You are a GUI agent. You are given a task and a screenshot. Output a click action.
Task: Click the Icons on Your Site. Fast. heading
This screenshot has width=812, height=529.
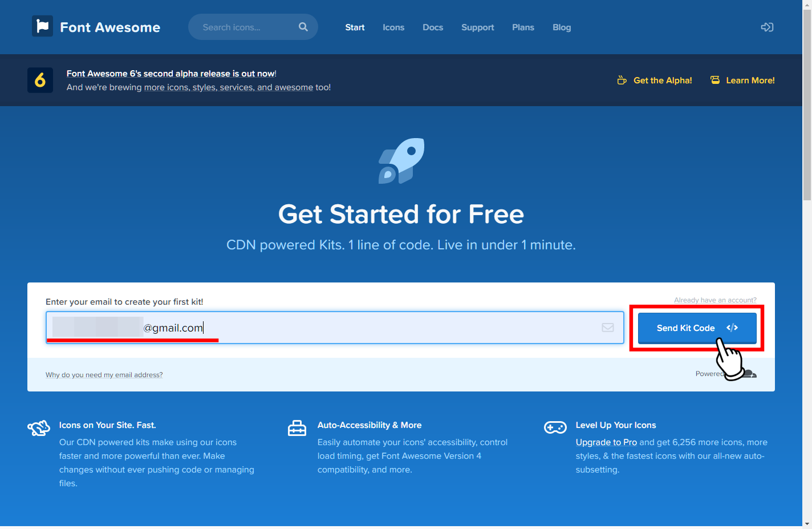click(x=108, y=425)
